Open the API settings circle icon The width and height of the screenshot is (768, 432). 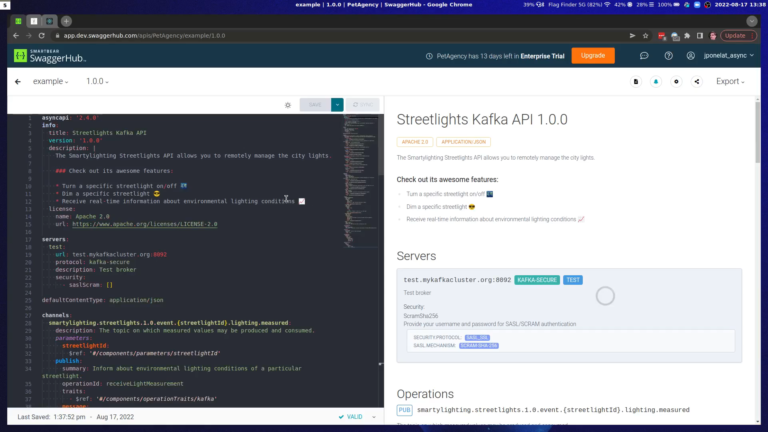pos(676,82)
